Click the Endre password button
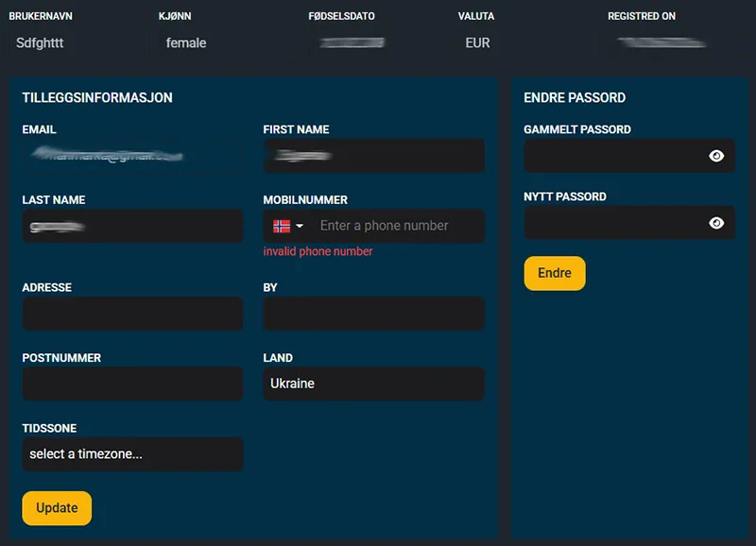 coord(555,273)
